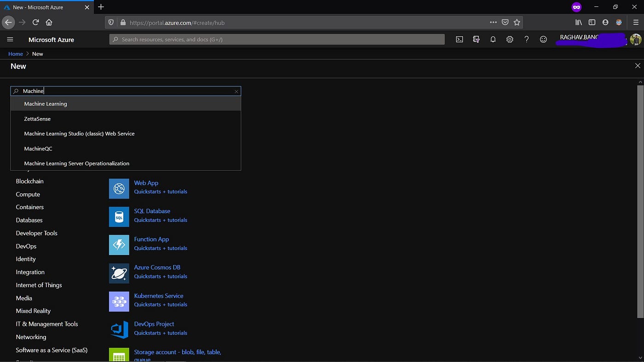Clear the marketplace search box text
Viewport: 644px width, 362px height.
click(x=236, y=91)
